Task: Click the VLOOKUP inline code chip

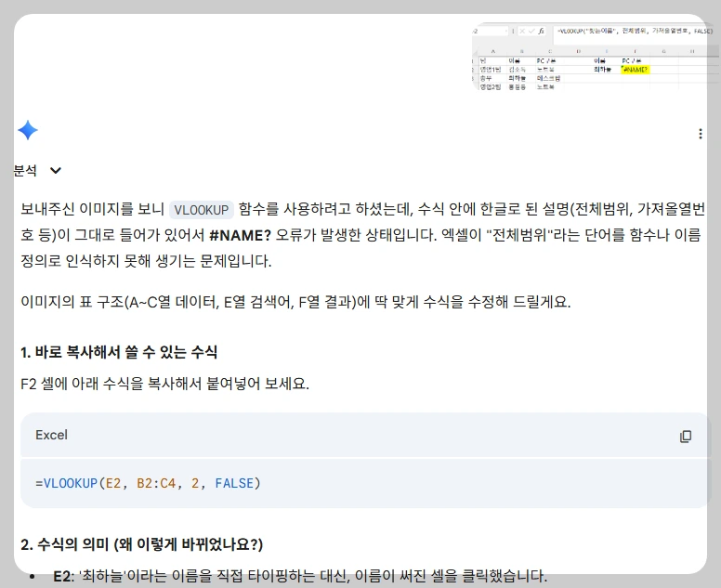Action: pos(202,210)
